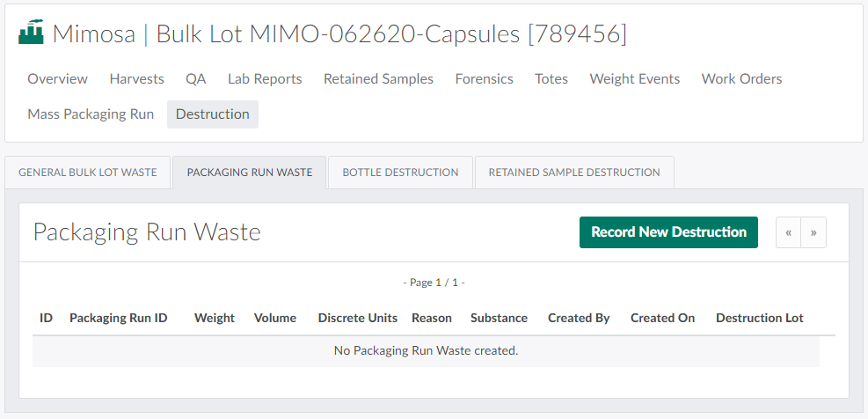This screenshot has width=868, height=419.
Task: Click the Packaging Run ID column header
Action: 119,318
